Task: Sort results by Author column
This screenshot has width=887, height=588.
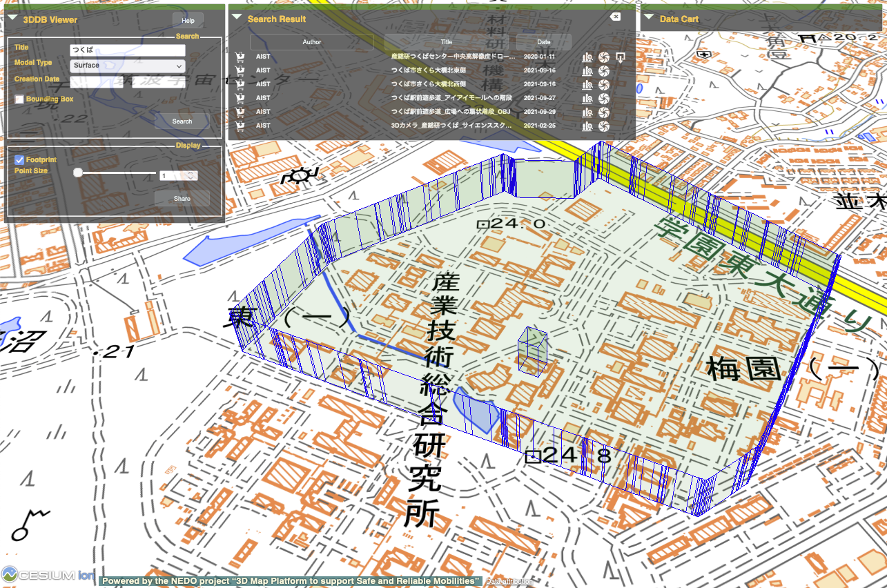Action: [312, 42]
